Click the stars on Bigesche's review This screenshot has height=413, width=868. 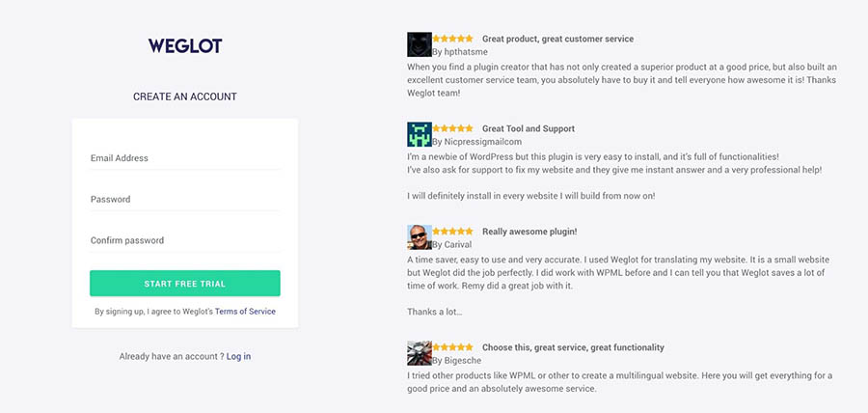coord(452,346)
